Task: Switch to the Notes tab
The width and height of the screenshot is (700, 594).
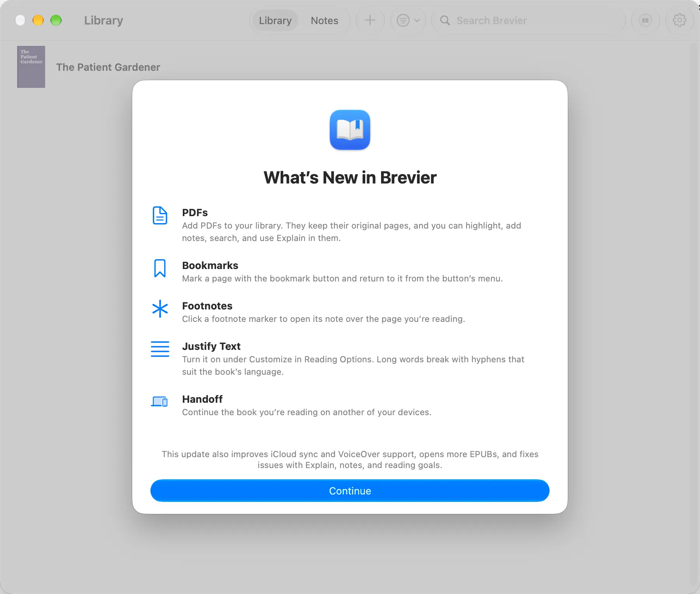Action: point(324,21)
